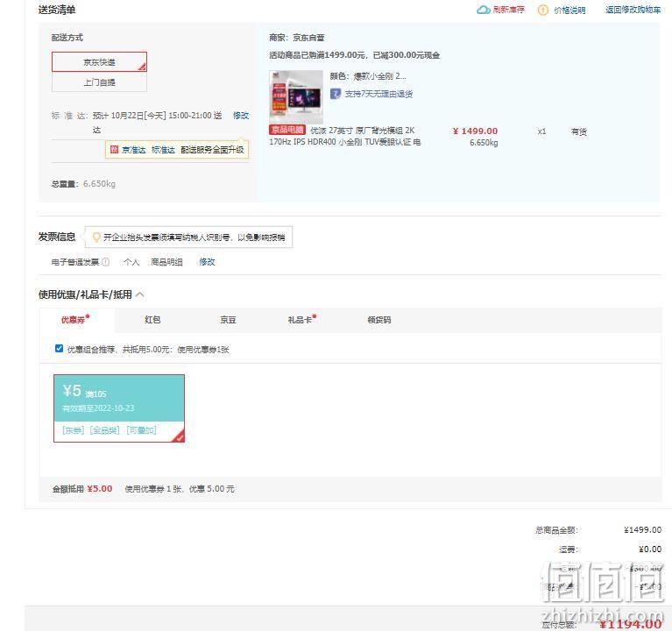Image resolution: width=672 pixels, height=631 pixels.
Task: Click the 7-day return badge icon
Action: click(x=336, y=94)
